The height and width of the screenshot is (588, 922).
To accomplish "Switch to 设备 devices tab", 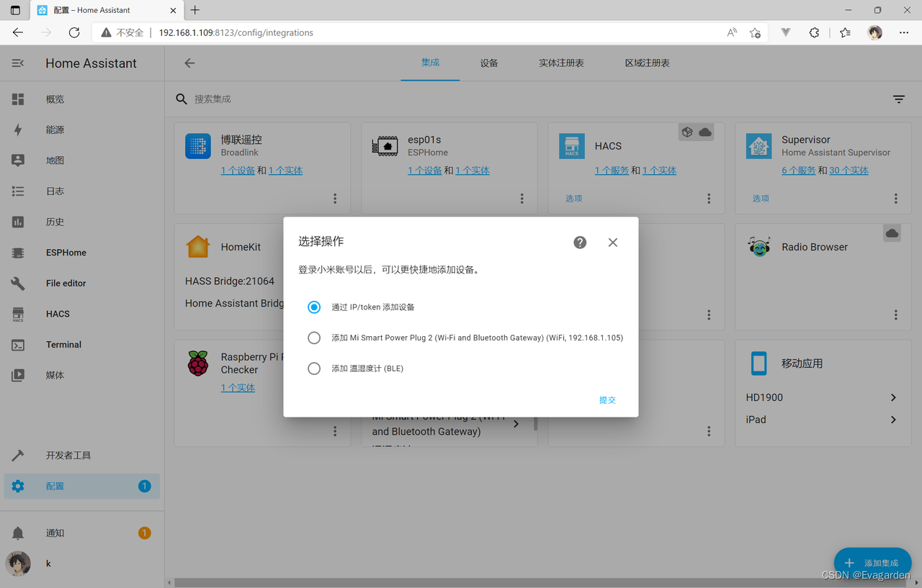I will [x=489, y=63].
